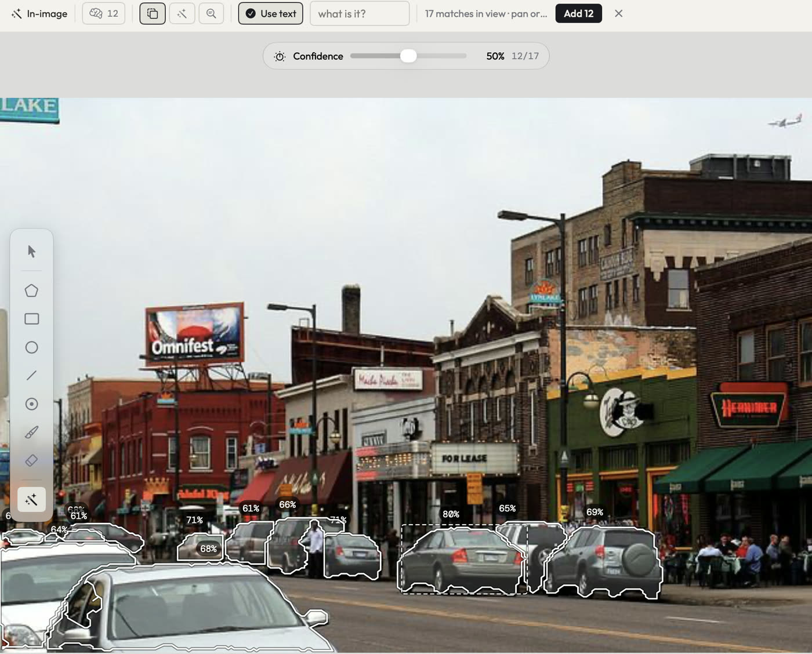Click the sparkle wand button beside the magnifier
Image resolution: width=812 pixels, height=654 pixels.
pos(182,13)
